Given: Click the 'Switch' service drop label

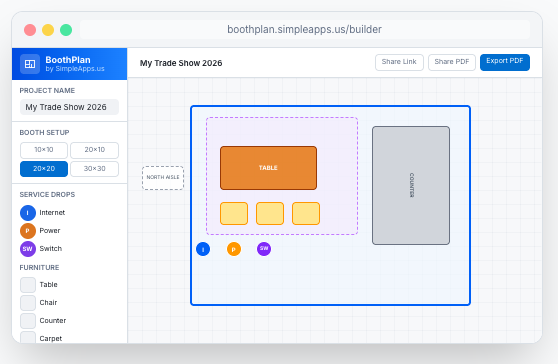Looking at the screenshot, I should (51, 249).
